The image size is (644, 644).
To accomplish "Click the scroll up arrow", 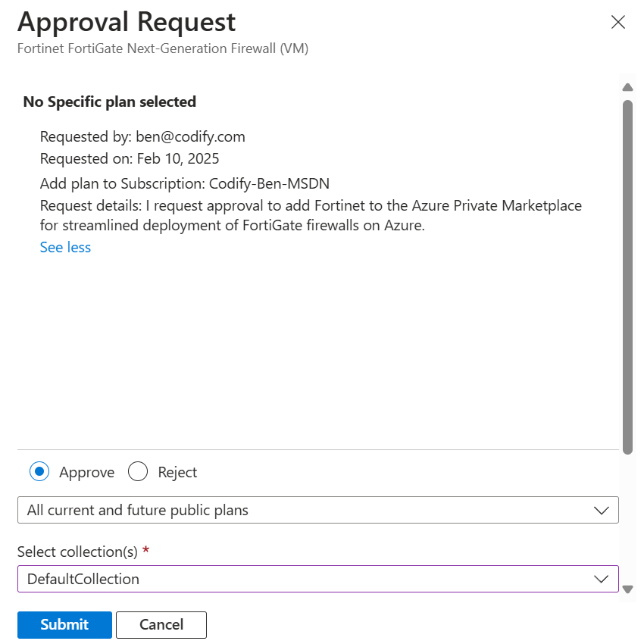I will click(627, 87).
